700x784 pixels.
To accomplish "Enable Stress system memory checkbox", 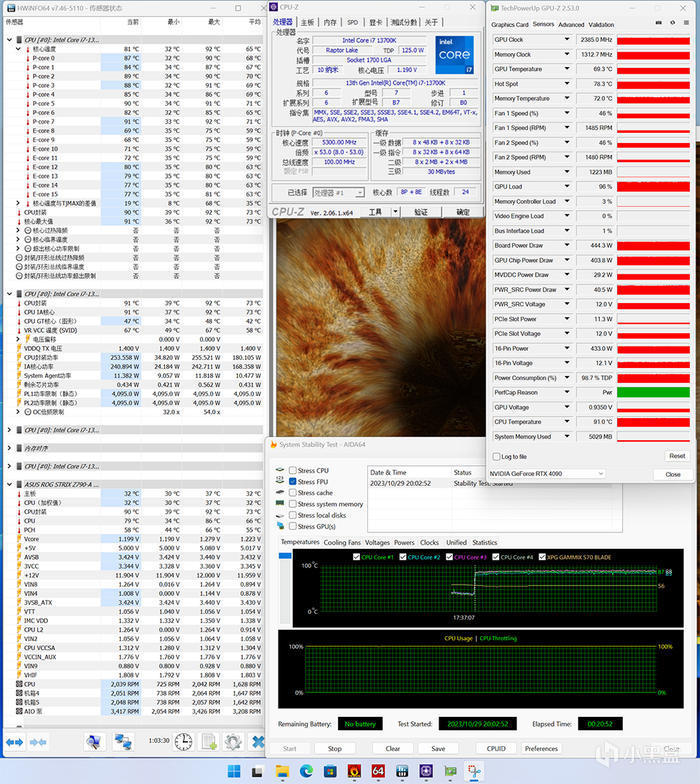I will click(x=293, y=504).
